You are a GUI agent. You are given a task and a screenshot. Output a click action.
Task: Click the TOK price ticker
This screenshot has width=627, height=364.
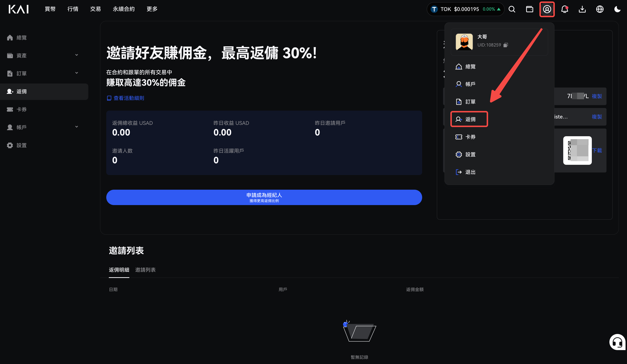466,9
